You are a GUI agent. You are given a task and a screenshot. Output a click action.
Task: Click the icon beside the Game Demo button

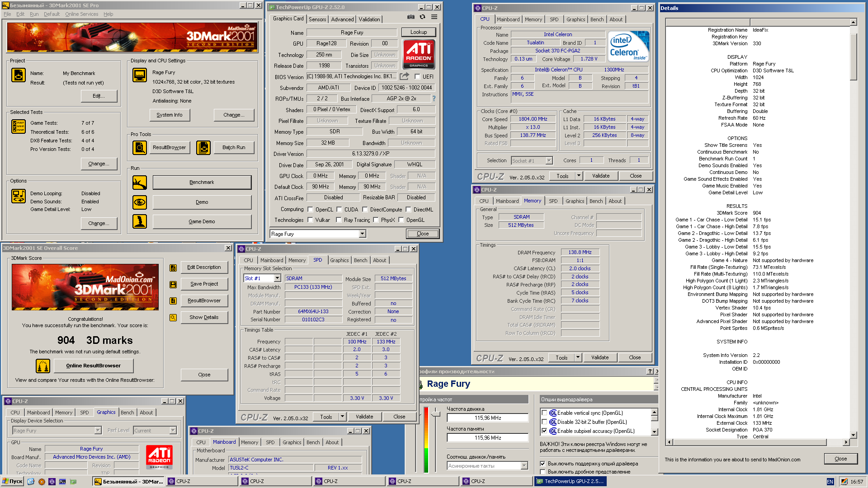[x=140, y=221]
